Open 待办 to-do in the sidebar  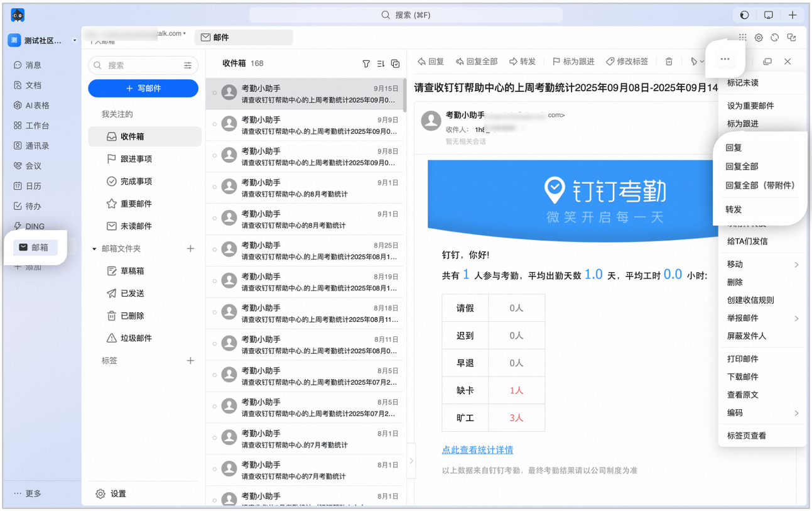[28, 206]
